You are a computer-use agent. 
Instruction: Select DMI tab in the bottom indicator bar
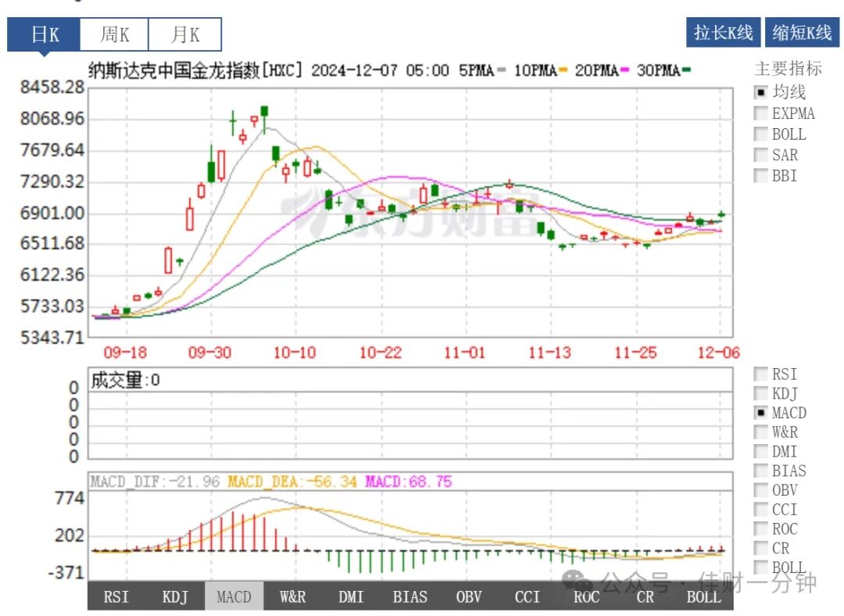coord(352,596)
